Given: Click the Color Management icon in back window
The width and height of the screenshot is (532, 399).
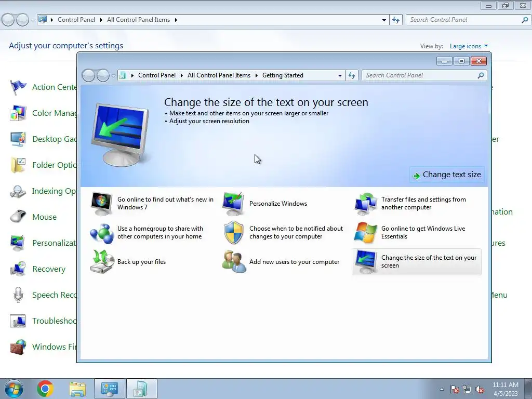Looking at the screenshot, I should click(18, 113).
